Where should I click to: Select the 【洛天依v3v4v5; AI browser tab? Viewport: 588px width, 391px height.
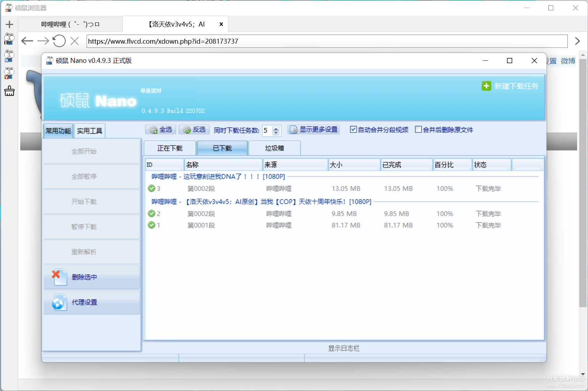(176, 24)
